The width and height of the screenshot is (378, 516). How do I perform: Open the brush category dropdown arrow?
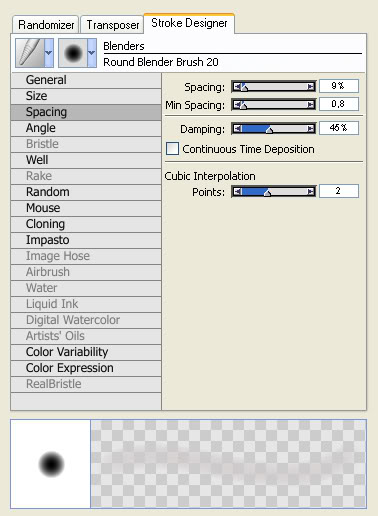49,53
